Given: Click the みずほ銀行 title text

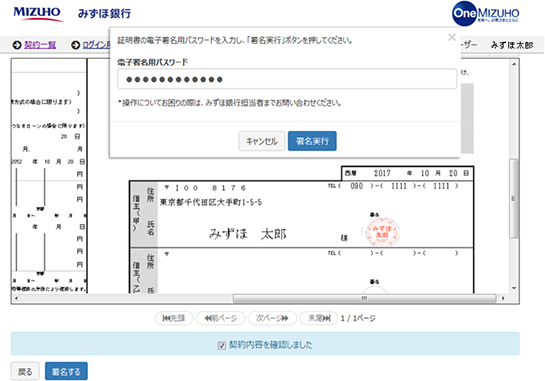Looking at the screenshot, I should coord(104,14).
